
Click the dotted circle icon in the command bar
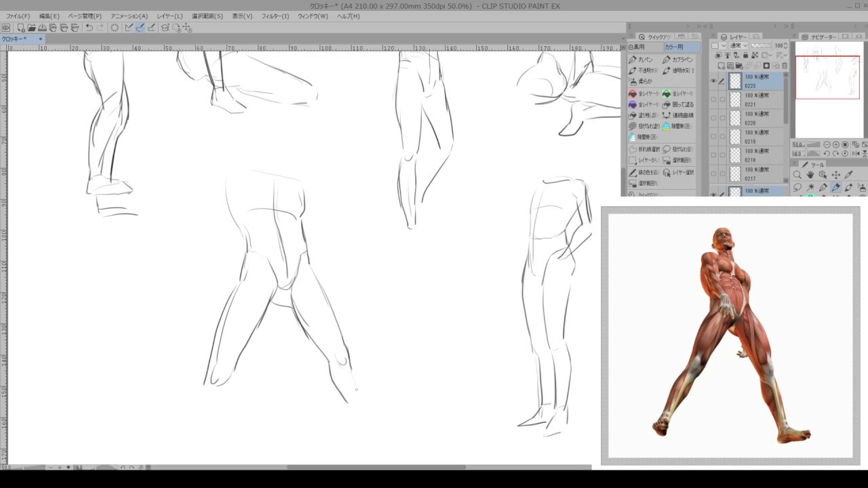(115, 28)
